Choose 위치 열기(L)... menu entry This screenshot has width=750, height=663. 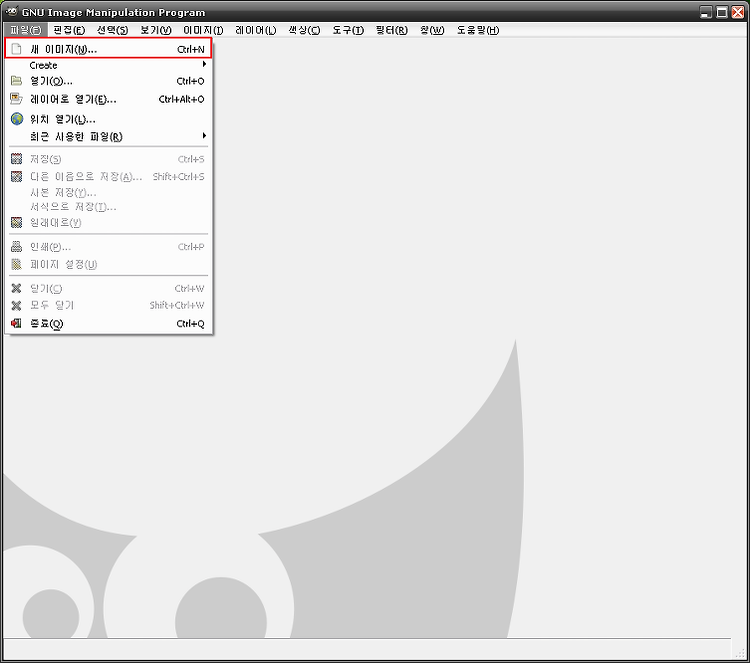[x=109, y=119]
